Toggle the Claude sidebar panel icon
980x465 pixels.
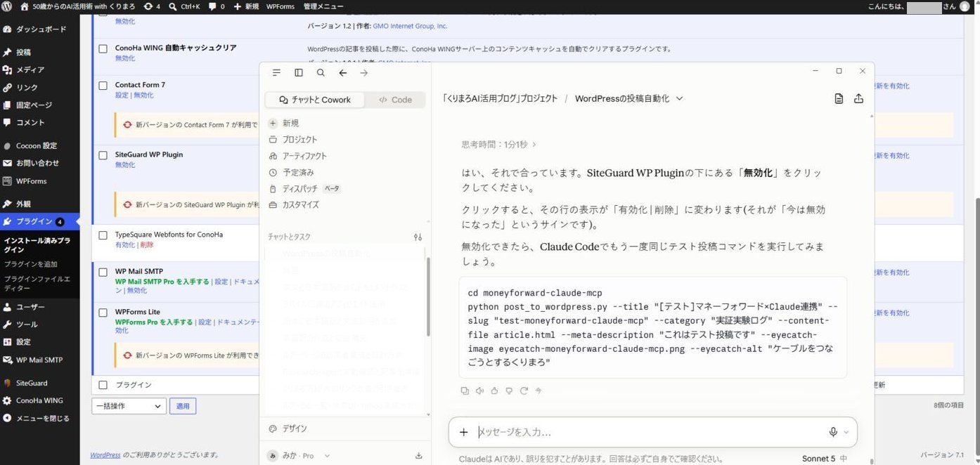[x=299, y=72]
